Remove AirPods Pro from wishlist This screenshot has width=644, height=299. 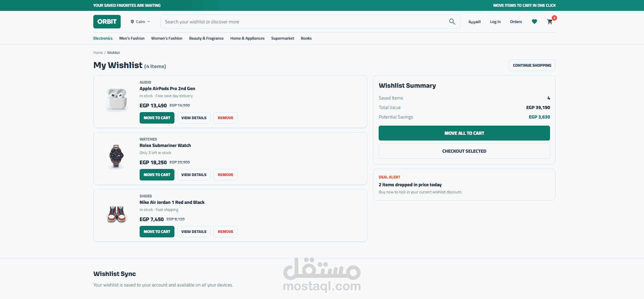(225, 118)
